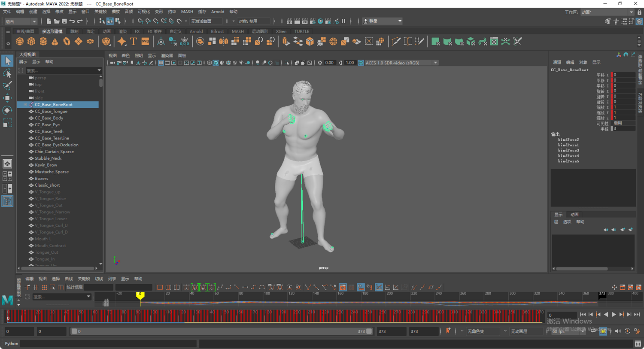Select the Rotate tool in the toolbox
This screenshot has width=644, height=349.
(x=7, y=110)
